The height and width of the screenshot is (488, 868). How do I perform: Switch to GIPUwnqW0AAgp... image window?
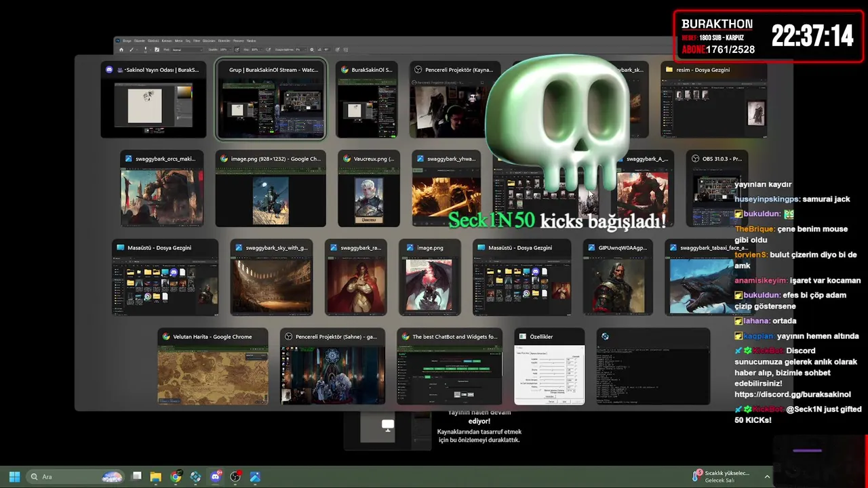pos(618,277)
